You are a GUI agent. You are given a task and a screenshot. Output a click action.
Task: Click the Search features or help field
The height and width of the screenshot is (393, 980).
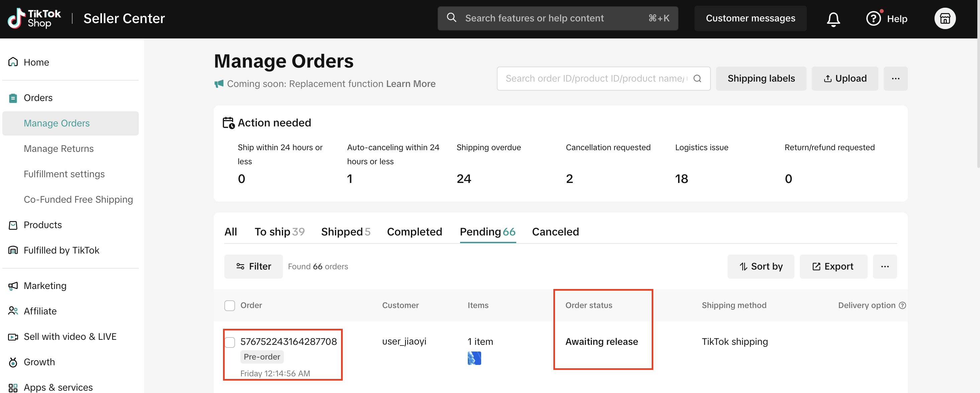(557, 18)
